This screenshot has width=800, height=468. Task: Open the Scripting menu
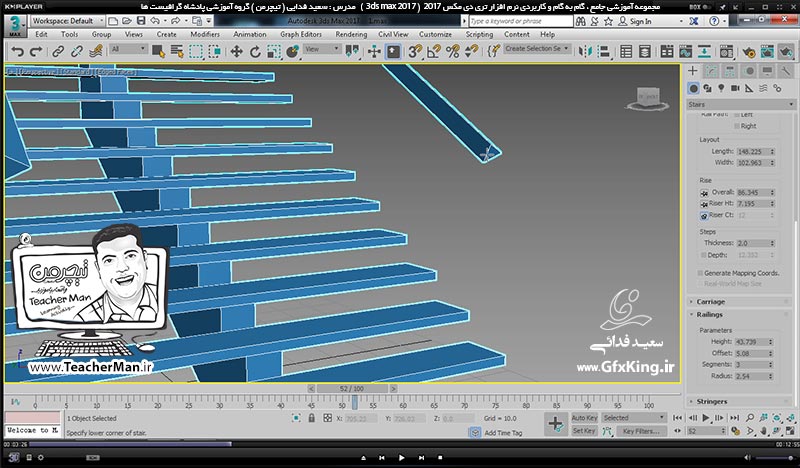coord(479,34)
